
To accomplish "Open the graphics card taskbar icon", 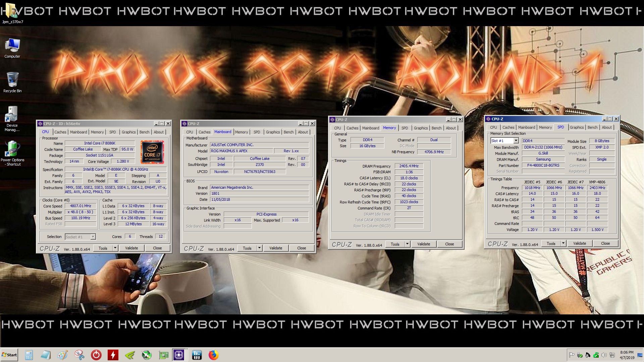I will tap(163, 355).
